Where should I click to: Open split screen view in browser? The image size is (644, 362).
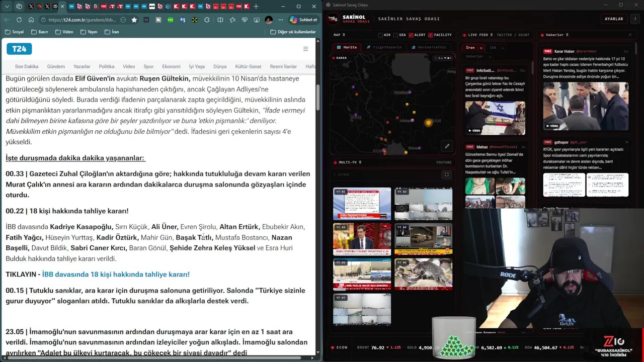tap(220, 20)
